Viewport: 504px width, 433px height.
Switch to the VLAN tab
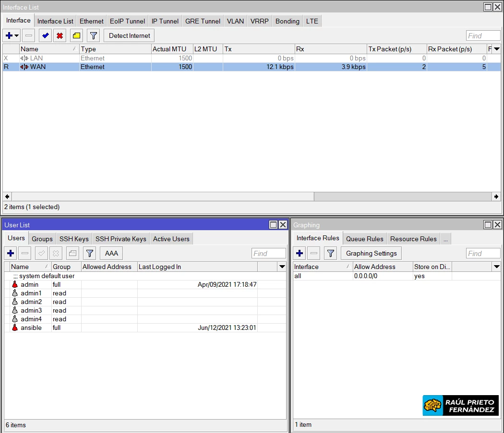(x=235, y=21)
